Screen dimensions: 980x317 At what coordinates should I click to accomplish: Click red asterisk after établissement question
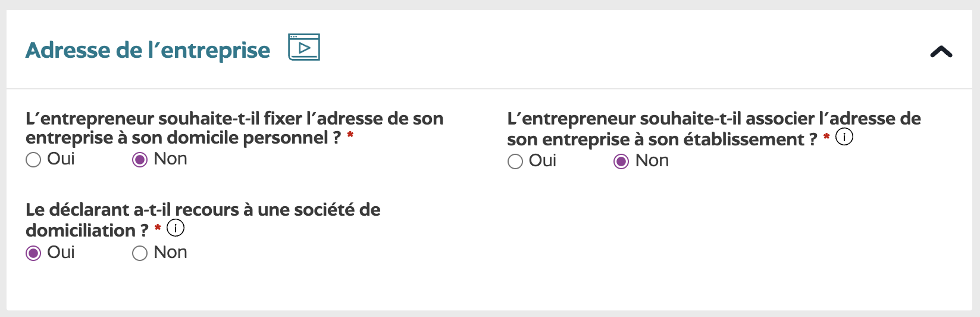(826, 137)
